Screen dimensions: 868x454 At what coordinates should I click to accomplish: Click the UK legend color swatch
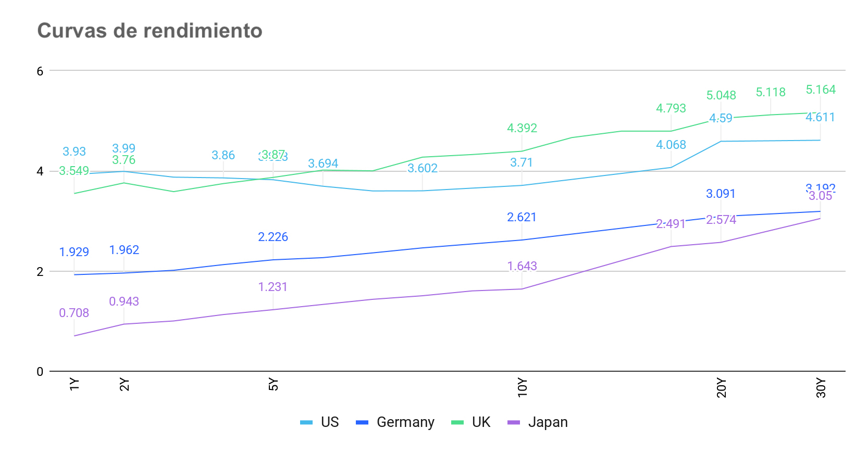tap(457, 422)
